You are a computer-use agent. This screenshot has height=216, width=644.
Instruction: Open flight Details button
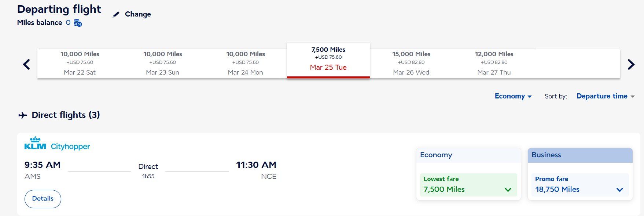tap(43, 199)
